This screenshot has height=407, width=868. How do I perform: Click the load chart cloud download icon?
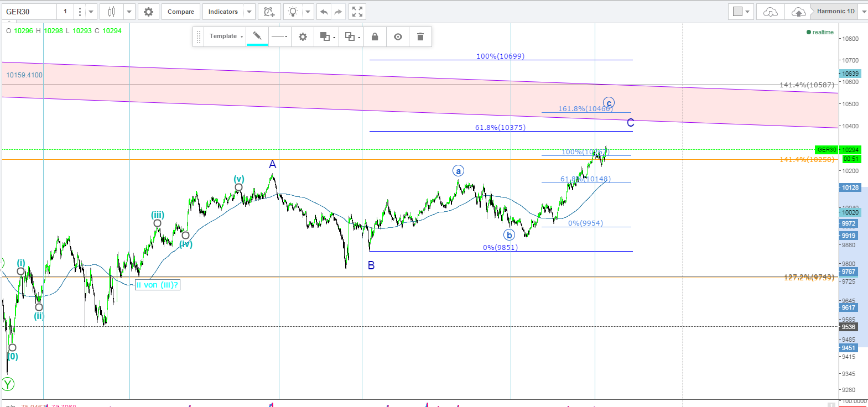pos(770,12)
